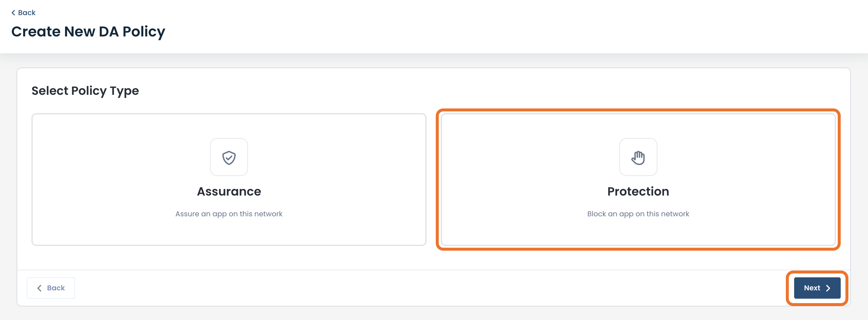
Task: Choose the Protection heading text
Action: [x=638, y=191]
